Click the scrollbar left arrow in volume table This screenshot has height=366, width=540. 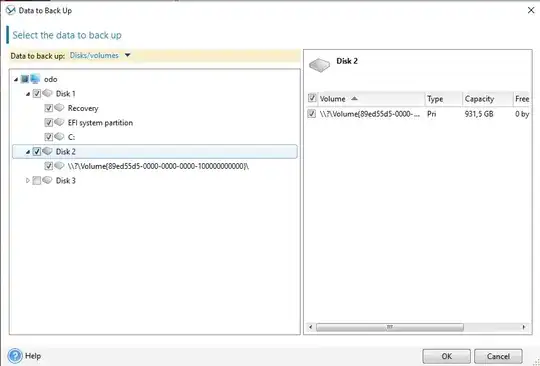click(311, 327)
